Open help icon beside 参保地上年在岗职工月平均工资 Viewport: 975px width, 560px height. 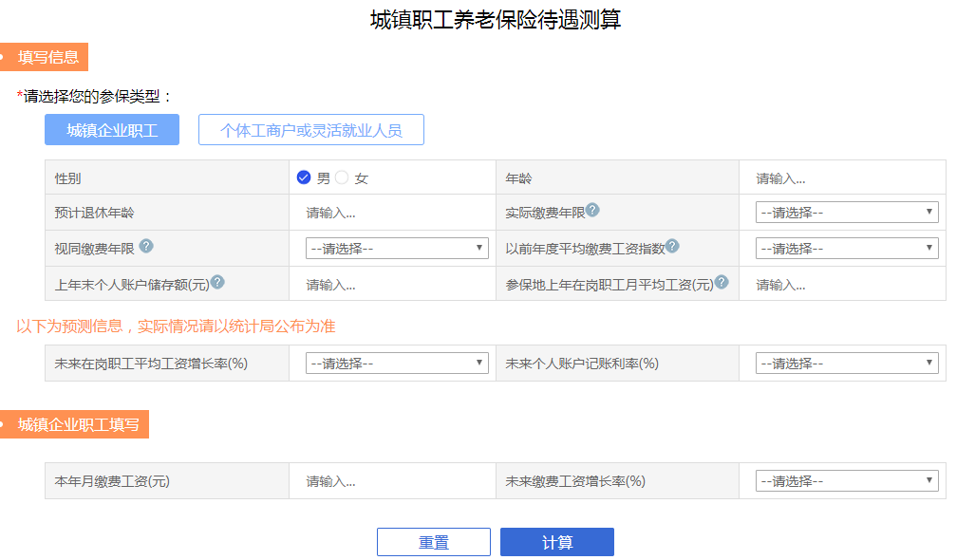point(722,282)
